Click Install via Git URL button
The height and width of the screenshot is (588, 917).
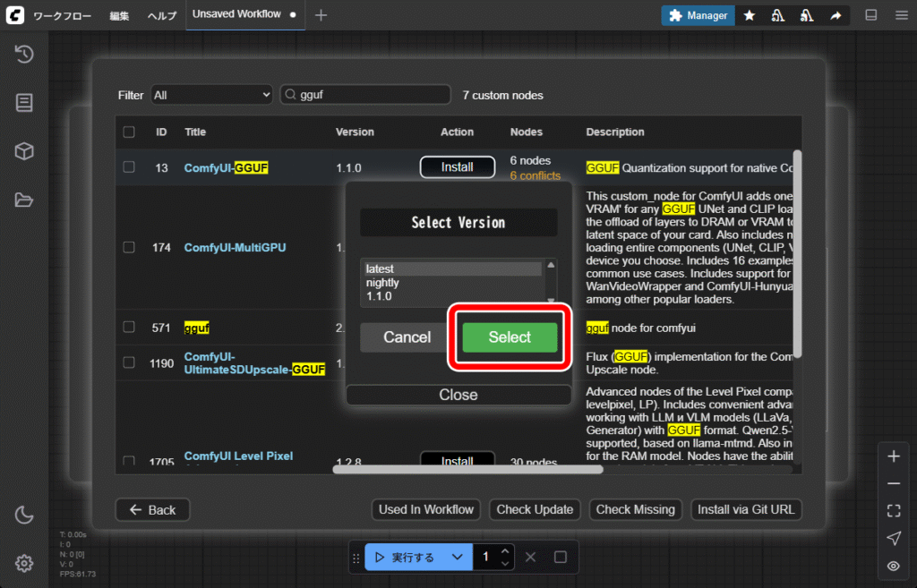[746, 509]
